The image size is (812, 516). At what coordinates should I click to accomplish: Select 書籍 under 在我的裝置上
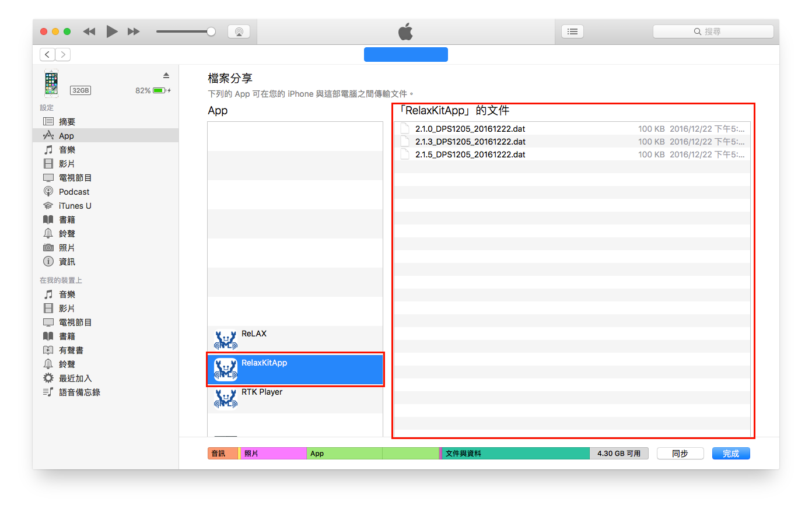(x=106, y=336)
